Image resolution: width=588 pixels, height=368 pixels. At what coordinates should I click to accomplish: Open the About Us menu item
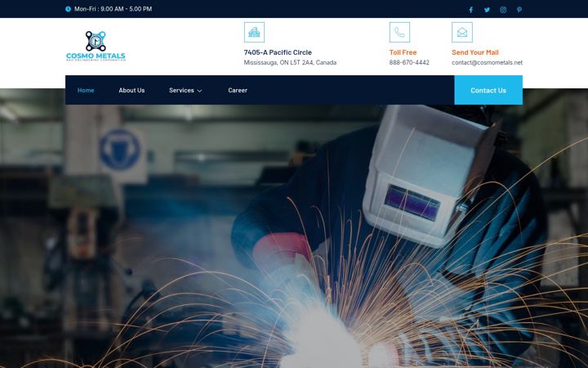click(x=131, y=90)
